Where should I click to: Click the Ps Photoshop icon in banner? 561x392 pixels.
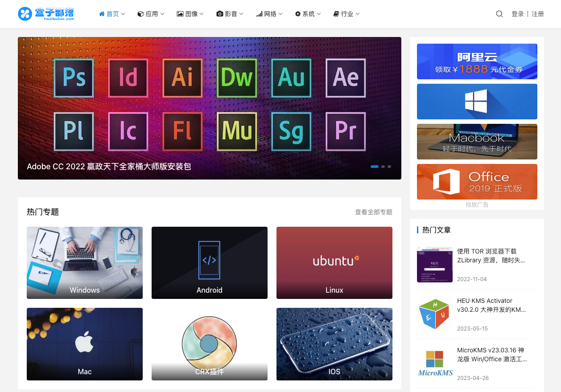click(74, 78)
